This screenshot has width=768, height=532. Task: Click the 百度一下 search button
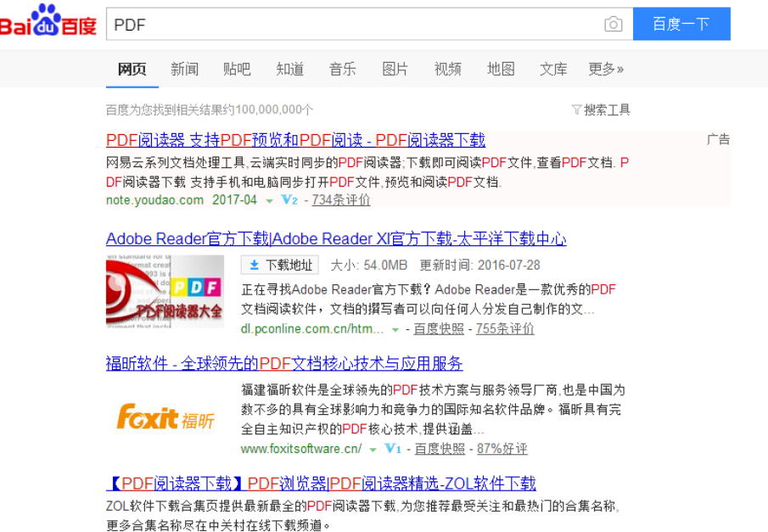681,25
